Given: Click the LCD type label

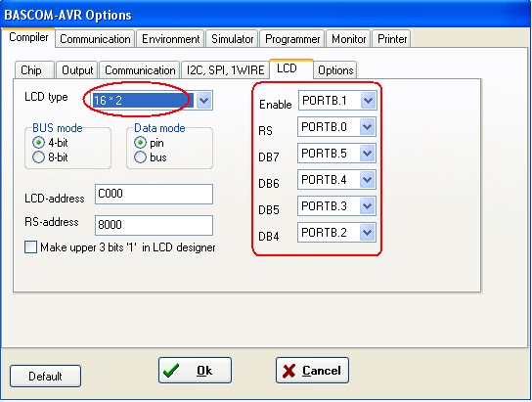Looking at the screenshot, I should (46, 97).
